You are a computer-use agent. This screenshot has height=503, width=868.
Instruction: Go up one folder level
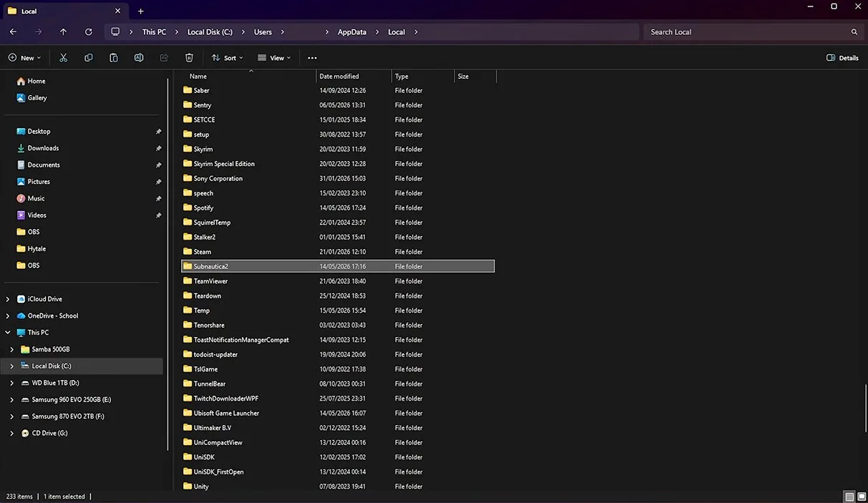[63, 32]
